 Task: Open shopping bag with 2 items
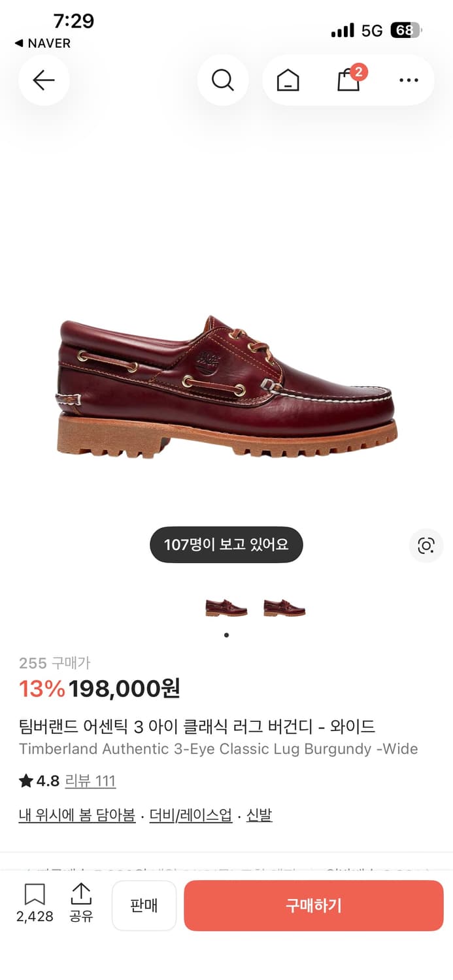coord(349,80)
